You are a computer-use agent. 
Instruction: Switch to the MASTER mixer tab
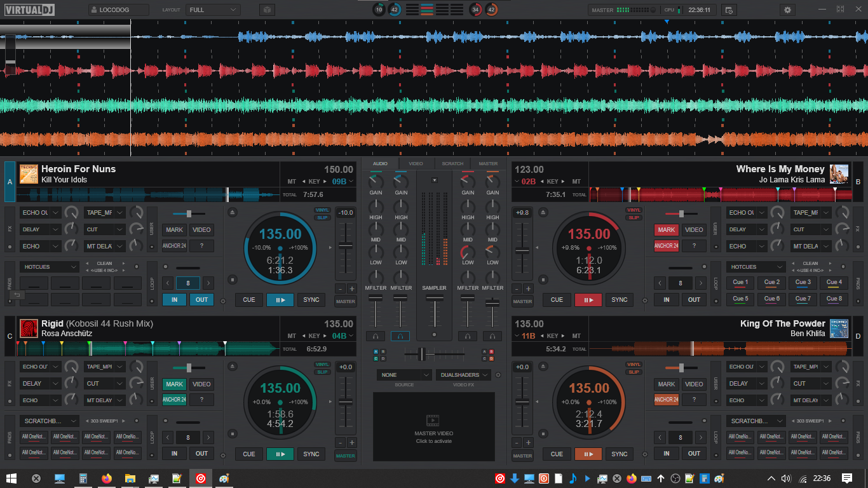[x=488, y=164]
